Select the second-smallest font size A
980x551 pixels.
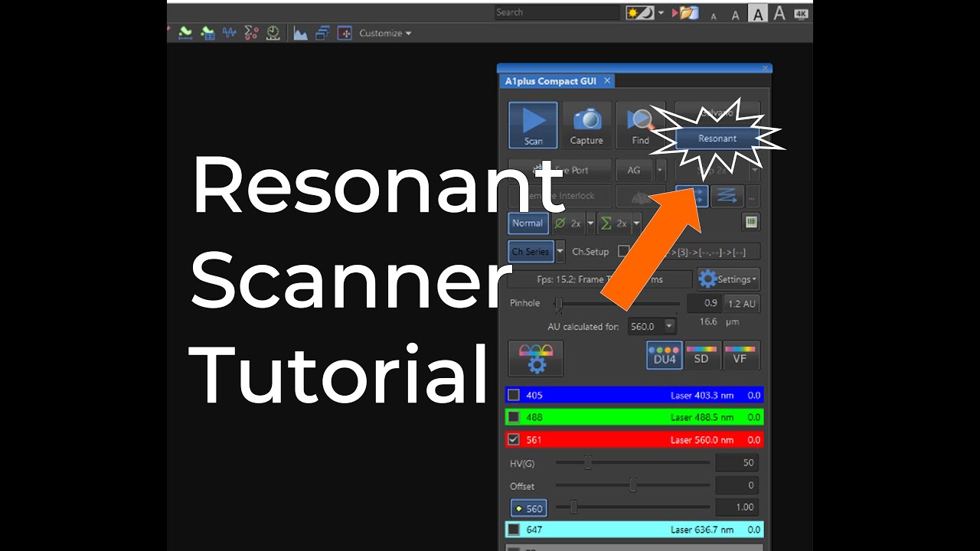735,15
